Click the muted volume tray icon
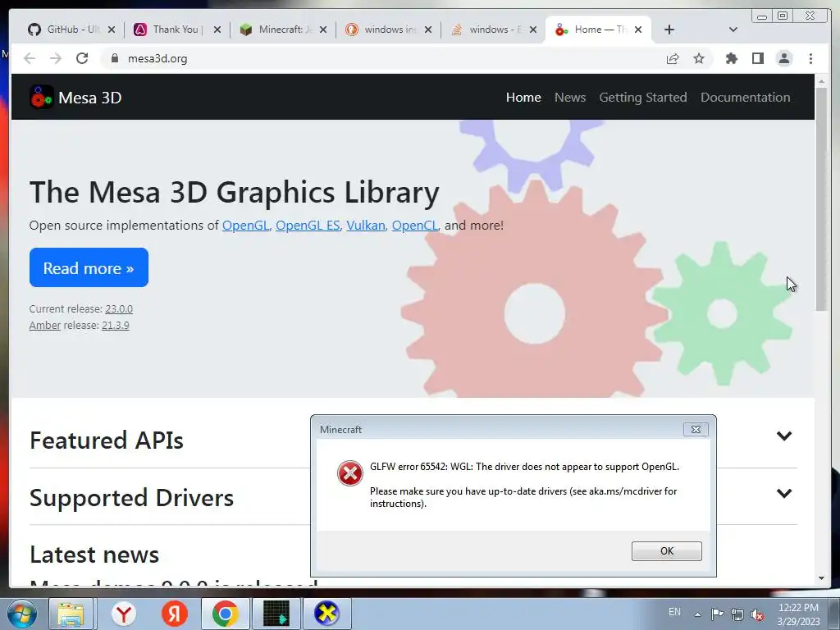Screen dimensions: 840x630 [x=757, y=614]
